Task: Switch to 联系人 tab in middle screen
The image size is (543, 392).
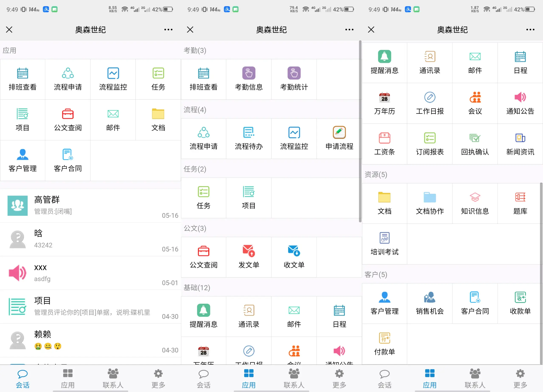Action: click(x=294, y=379)
